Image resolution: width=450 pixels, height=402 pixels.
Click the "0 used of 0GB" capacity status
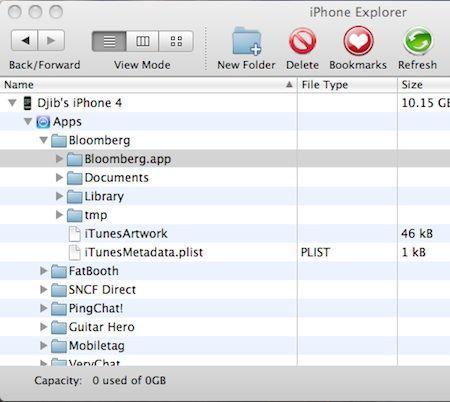click(129, 381)
